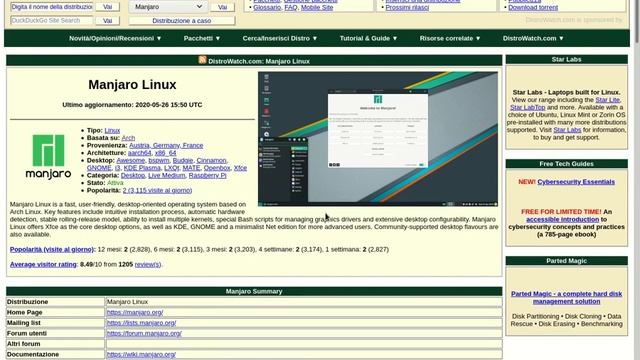Expand the Pacchetti menu

(202, 38)
